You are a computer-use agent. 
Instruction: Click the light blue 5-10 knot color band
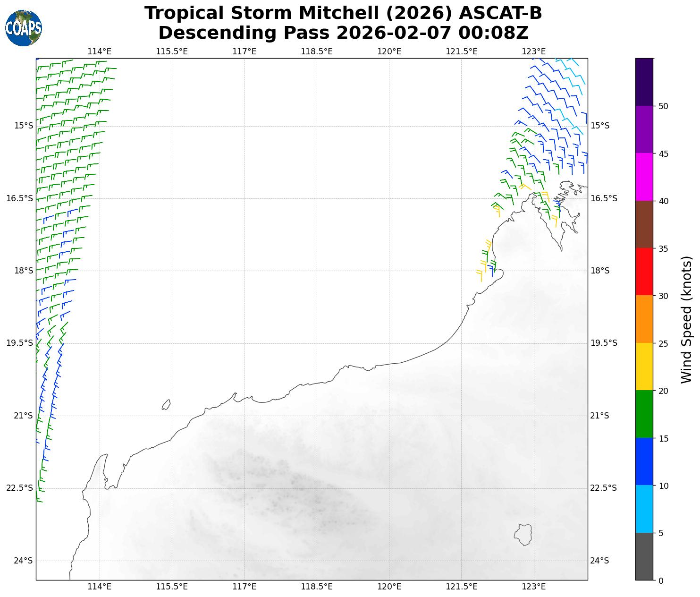644,509
